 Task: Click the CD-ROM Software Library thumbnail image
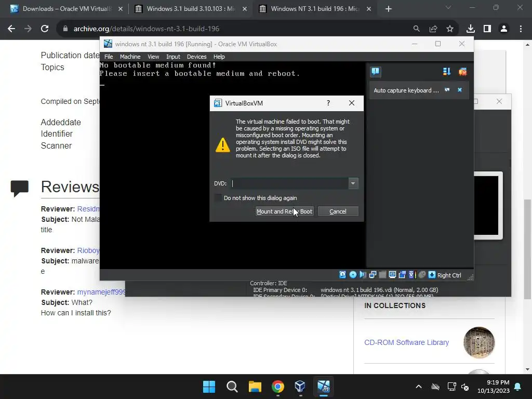[x=478, y=342]
